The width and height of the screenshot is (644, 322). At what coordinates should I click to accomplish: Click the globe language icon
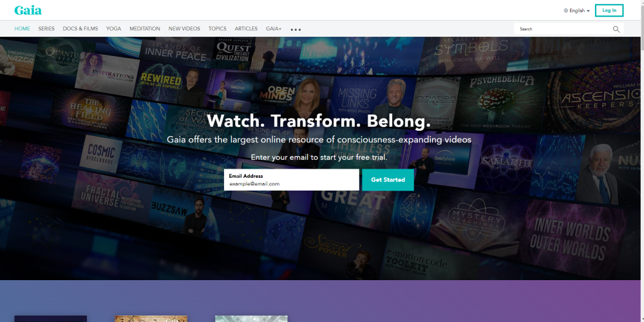point(565,11)
